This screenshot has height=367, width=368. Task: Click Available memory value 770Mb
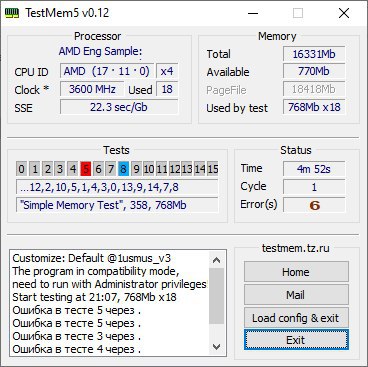[x=314, y=71]
